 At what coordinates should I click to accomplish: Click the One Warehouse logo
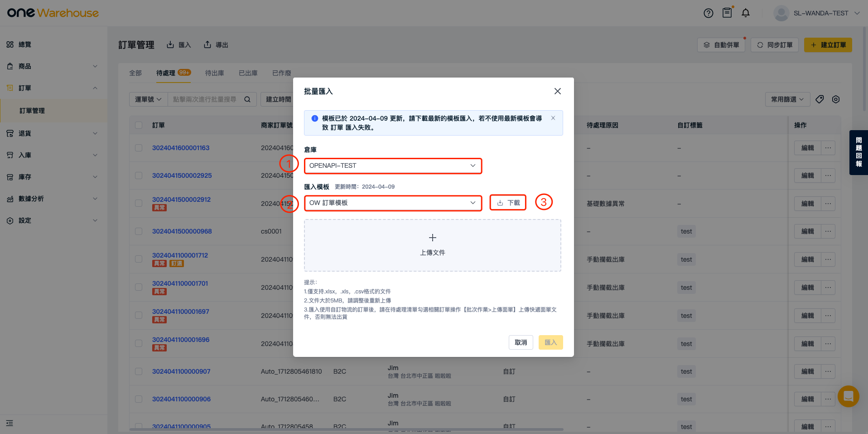click(x=53, y=13)
